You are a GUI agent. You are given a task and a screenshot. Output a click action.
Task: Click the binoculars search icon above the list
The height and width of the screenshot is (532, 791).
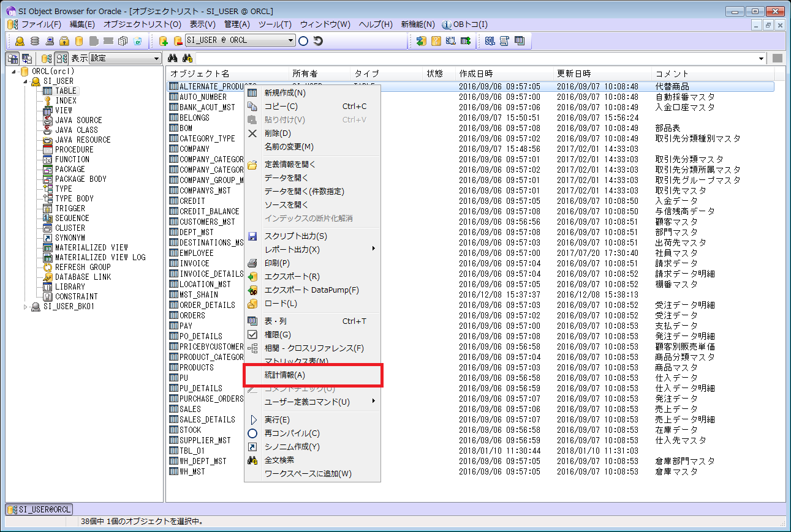tap(173, 58)
